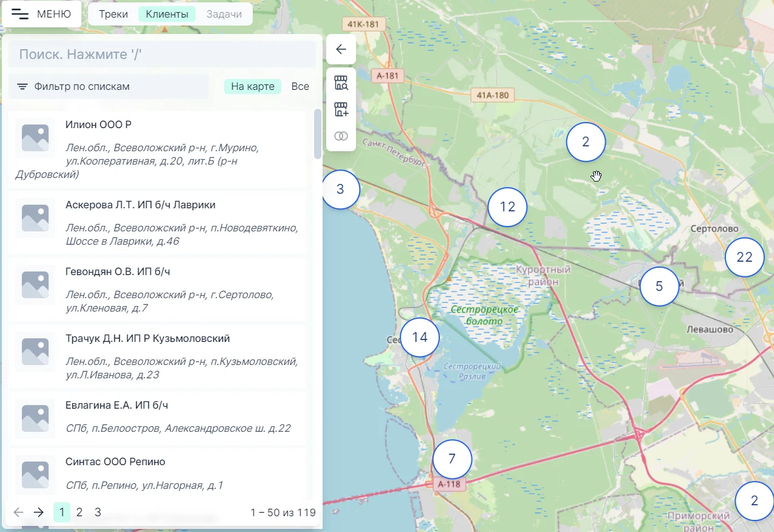Viewport: 774px width, 532px height.
Task: Collapse the client panel with the back arrow
Action: (341, 49)
